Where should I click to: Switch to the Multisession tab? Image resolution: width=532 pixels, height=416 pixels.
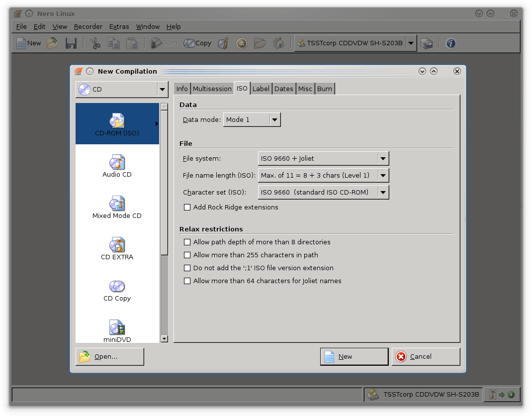pyautogui.click(x=212, y=89)
